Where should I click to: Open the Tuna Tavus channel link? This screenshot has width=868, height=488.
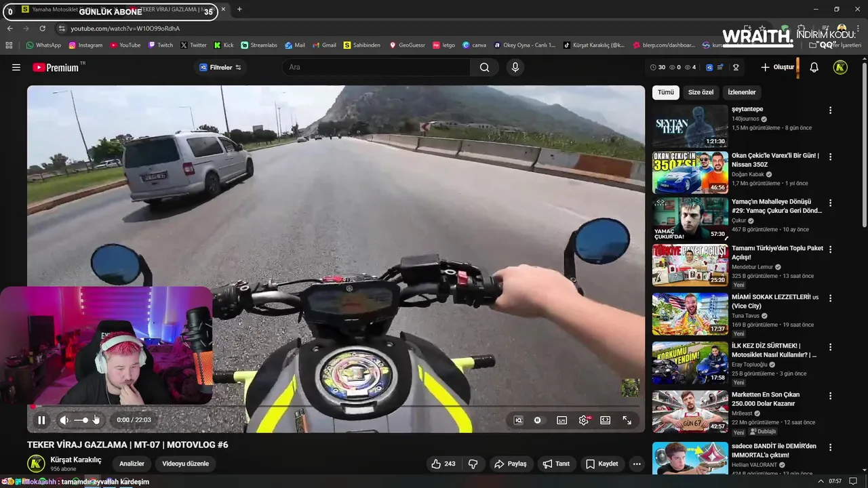745,316
